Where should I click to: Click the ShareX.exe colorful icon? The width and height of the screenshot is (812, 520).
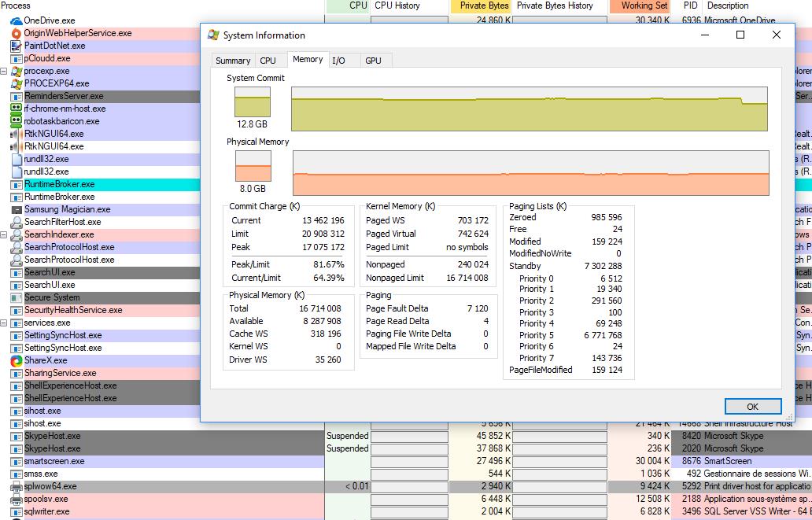17,360
